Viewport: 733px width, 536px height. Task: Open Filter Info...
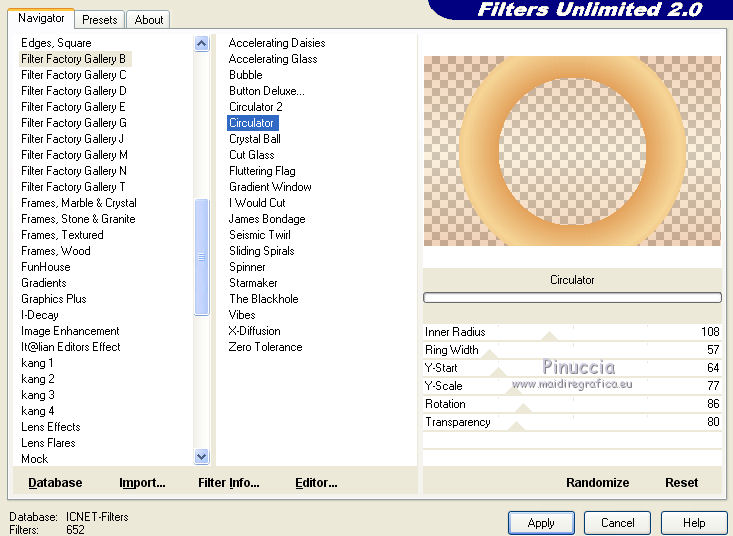click(229, 482)
